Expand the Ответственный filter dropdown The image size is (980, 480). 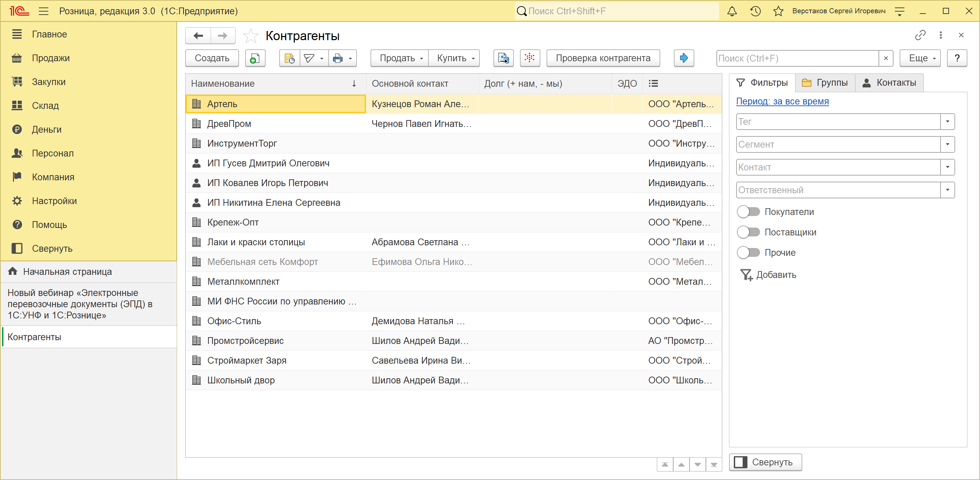click(x=947, y=190)
